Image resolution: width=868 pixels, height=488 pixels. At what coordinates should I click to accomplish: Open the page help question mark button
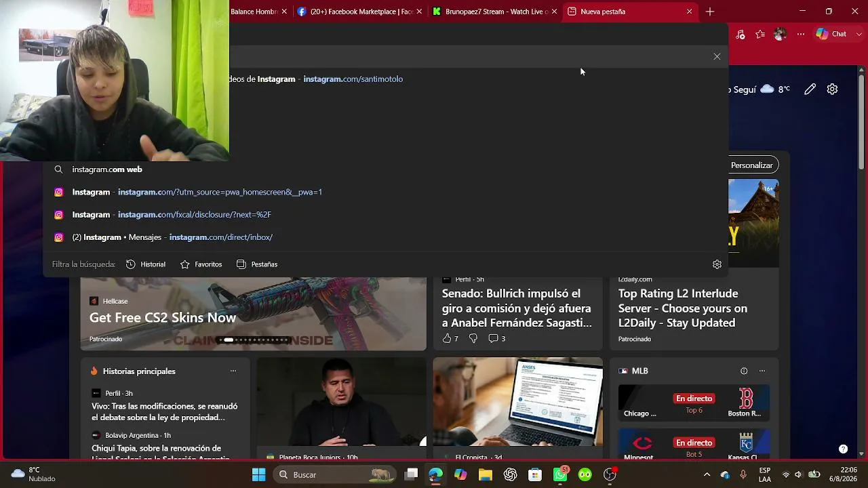(x=843, y=449)
